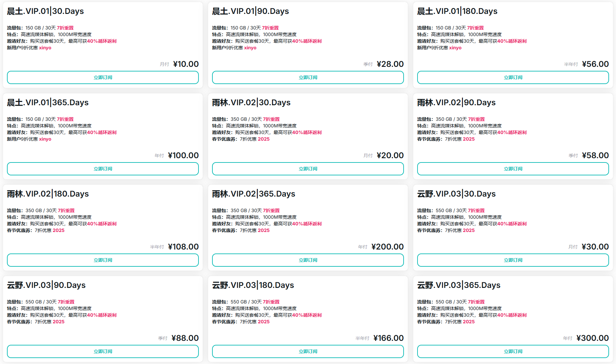Click 立即订阅 for 晨土.VIP.01|180.Days
The image size is (616, 364).
pos(513,77)
